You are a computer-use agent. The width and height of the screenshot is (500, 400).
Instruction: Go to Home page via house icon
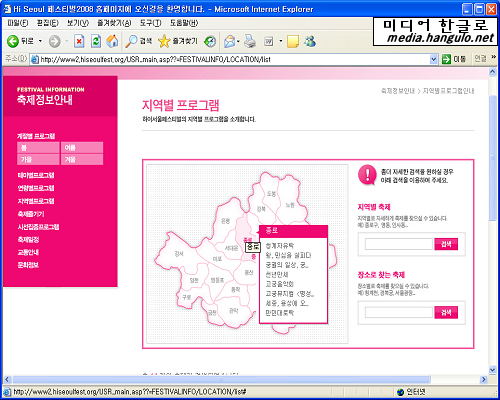point(112,41)
